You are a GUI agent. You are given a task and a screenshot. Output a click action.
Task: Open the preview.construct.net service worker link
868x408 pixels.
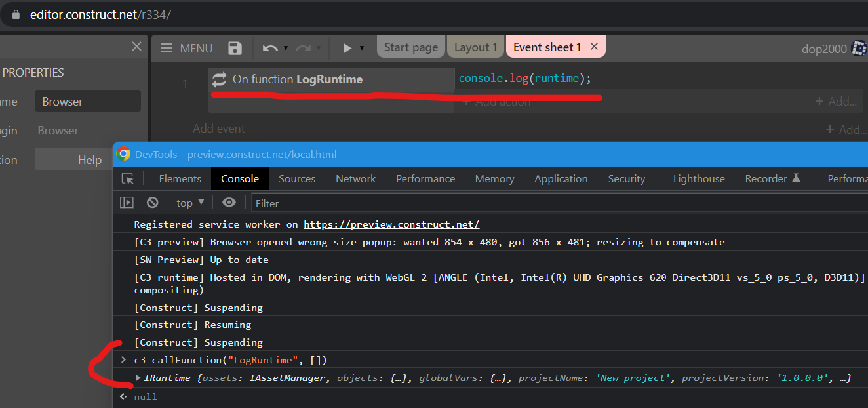tap(391, 224)
